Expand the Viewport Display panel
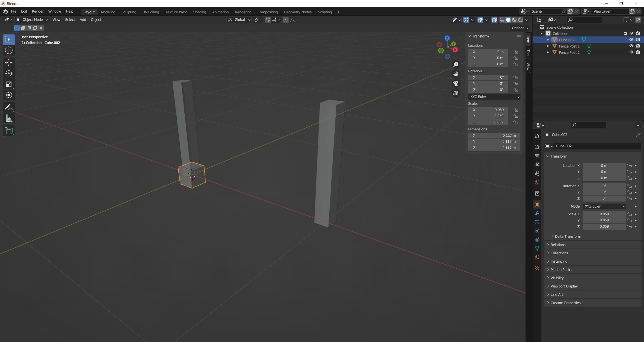The height and width of the screenshot is (342, 644). tap(564, 286)
